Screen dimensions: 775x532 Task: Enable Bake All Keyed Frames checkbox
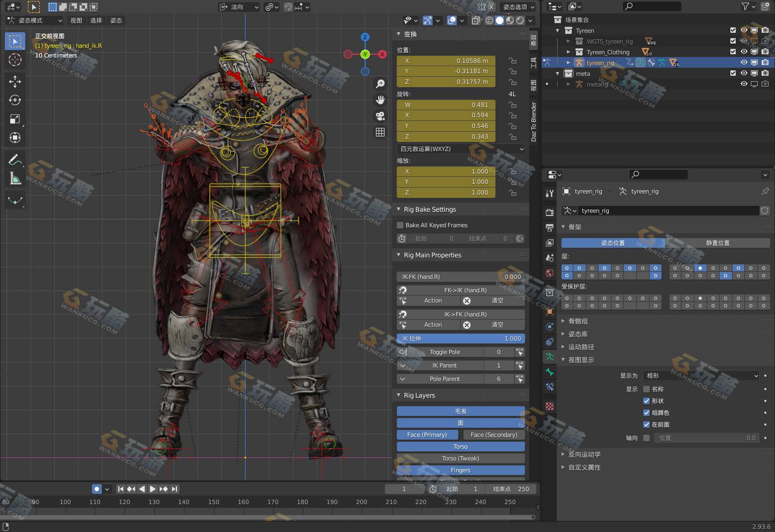click(x=400, y=225)
